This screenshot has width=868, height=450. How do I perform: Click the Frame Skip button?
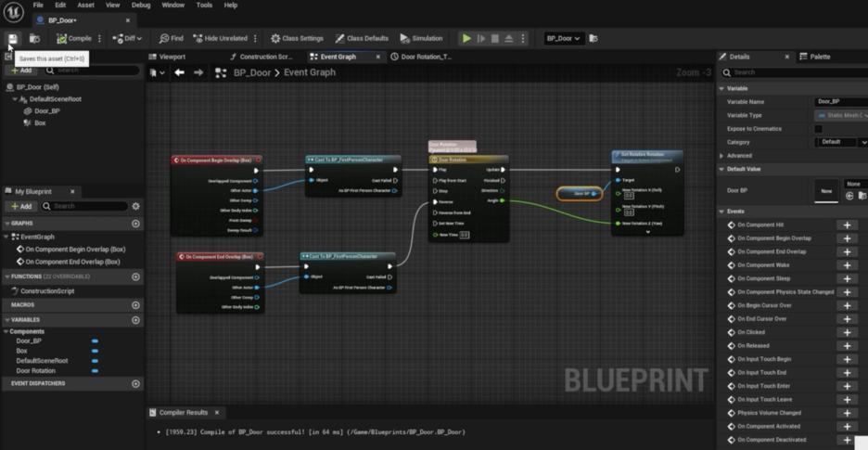click(x=481, y=38)
